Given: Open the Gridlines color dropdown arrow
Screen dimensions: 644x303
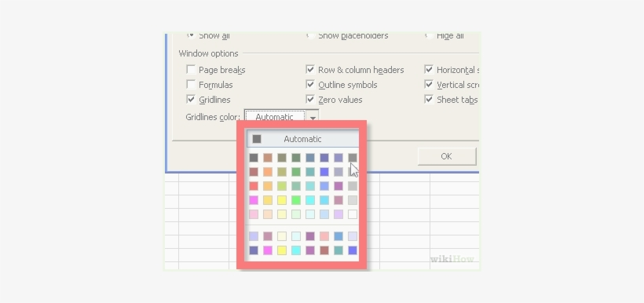Looking at the screenshot, I should 313,117.
